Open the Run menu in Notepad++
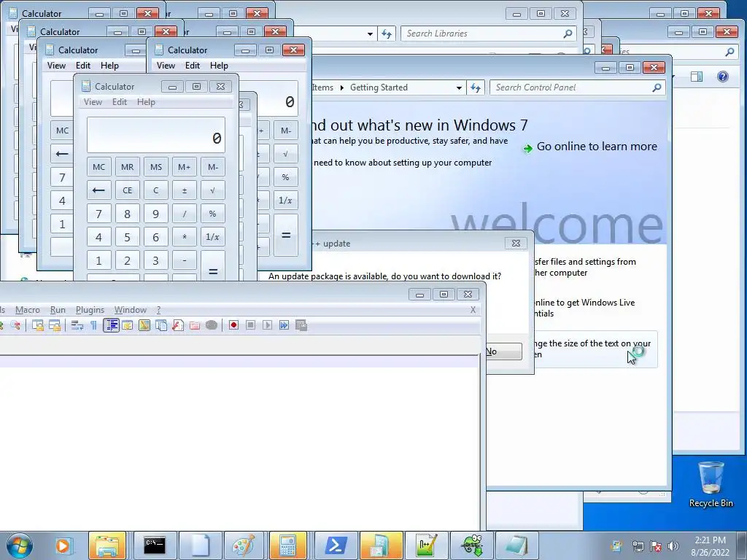Viewport: 747px width, 560px height. pos(58,309)
